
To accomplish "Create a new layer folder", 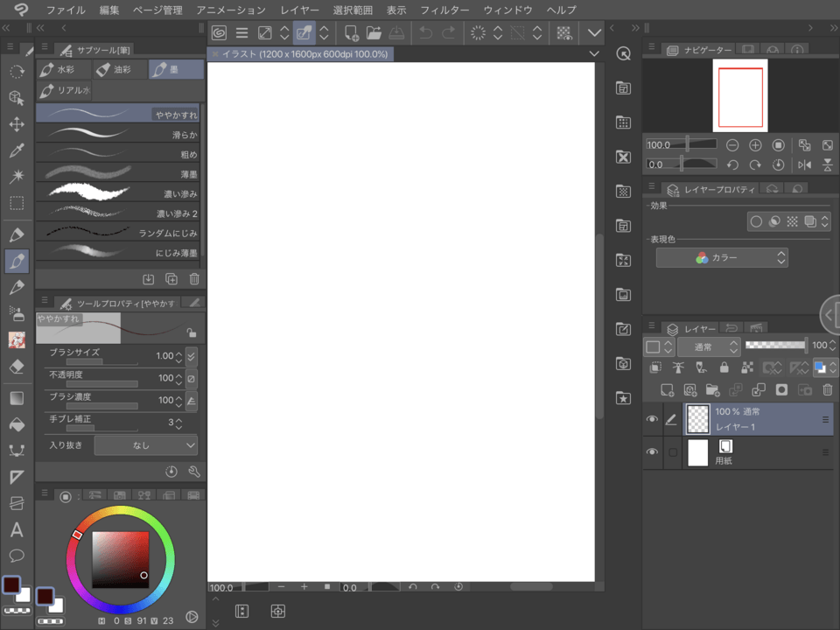I will coord(712,390).
